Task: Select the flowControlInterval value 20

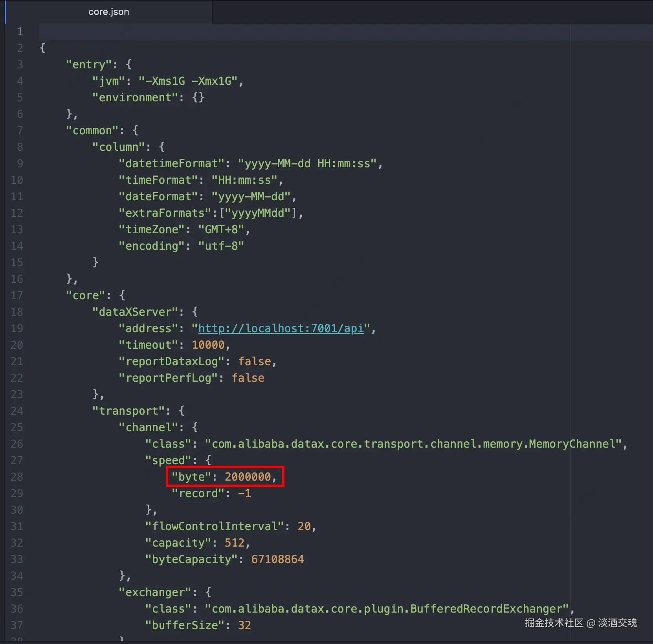Action: pos(304,526)
